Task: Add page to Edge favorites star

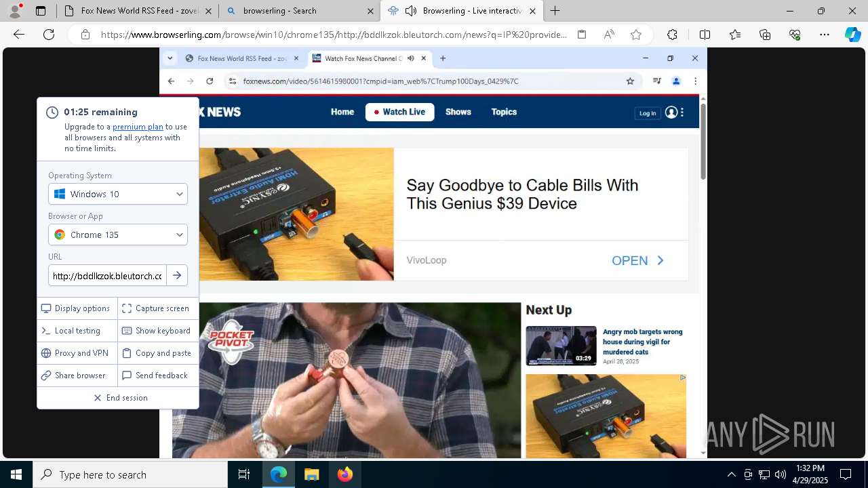Action: click(x=636, y=35)
